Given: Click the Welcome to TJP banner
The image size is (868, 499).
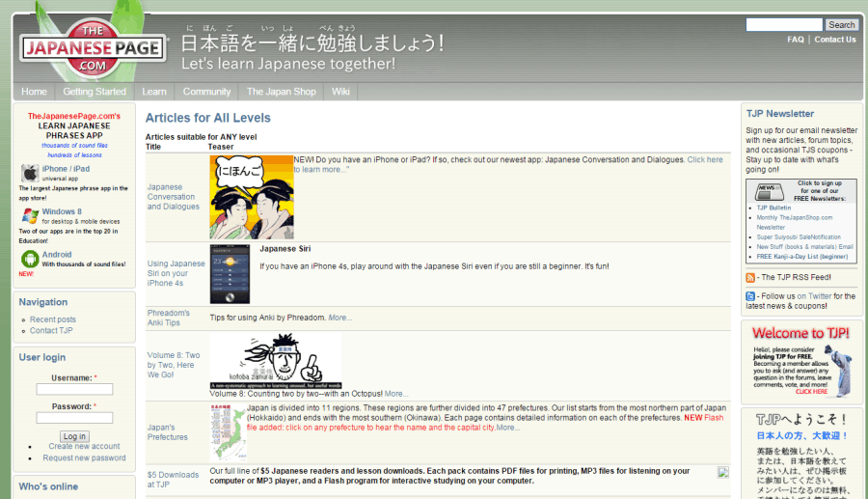Looking at the screenshot, I should click(x=801, y=362).
